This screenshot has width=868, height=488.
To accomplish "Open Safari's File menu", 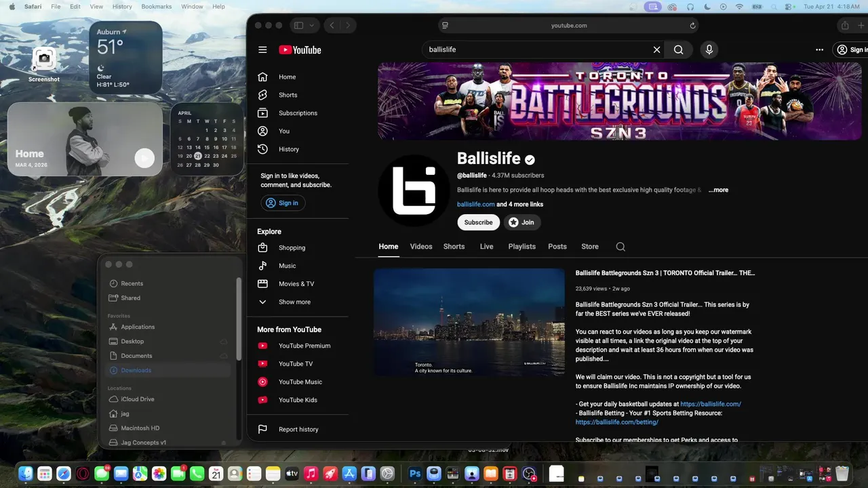I will click(56, 6).
